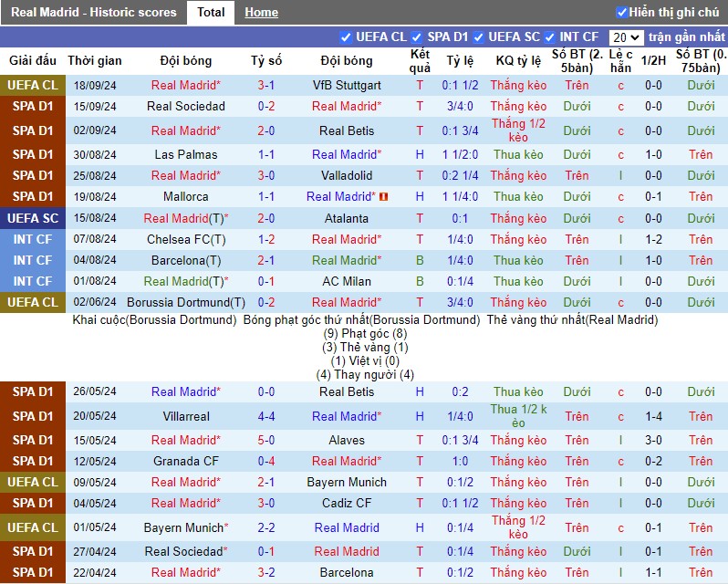Click Thắng 1/2 kèo in Real Betis 02/09/24 row
728x584 pixels.
(518, 130)
